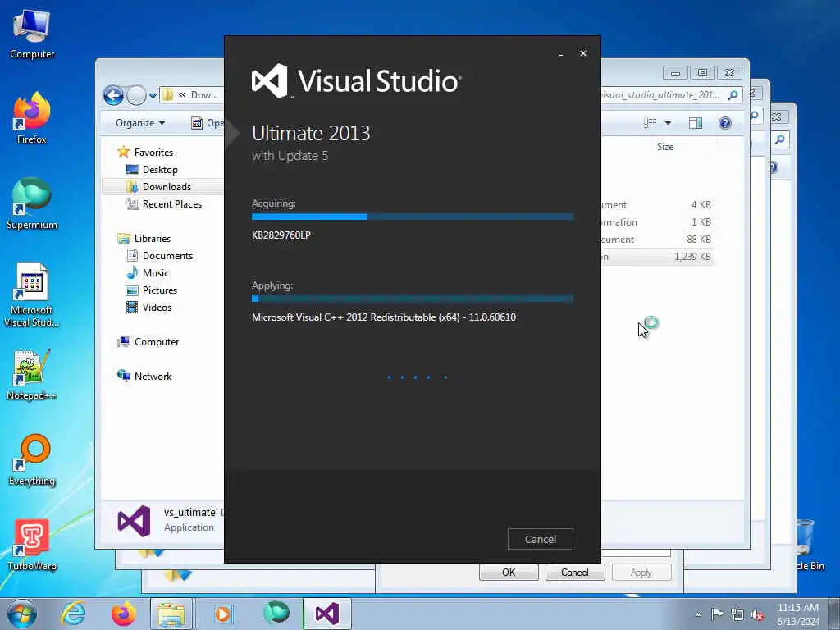Switch to Windows Explorer taskbar button
Viewport: 840px width, 630px height.
pyautogui.click(x=171, y=614)
